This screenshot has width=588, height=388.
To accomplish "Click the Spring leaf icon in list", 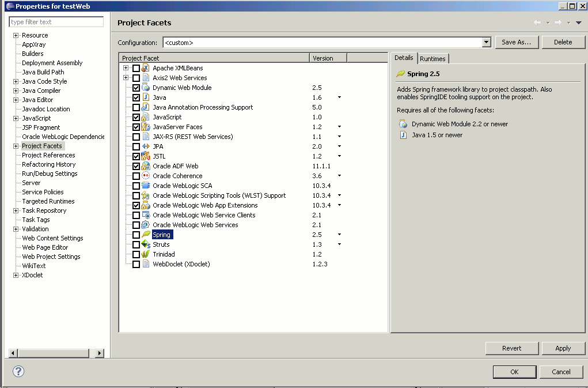I will 146,235.
